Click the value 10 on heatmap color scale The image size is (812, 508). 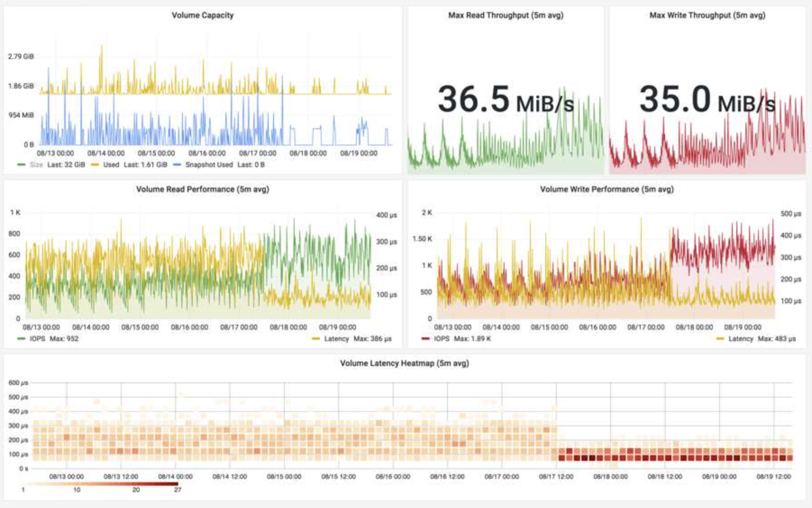click(77, 490)
